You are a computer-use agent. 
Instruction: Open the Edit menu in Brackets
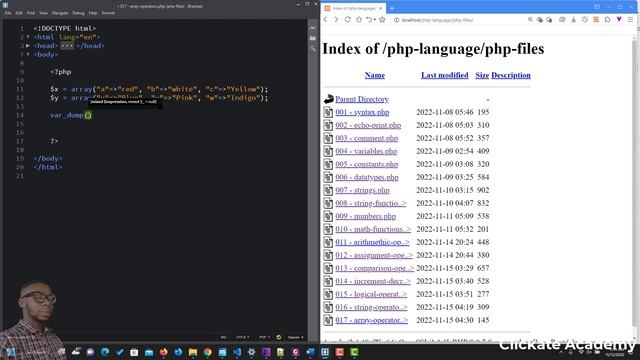pyautogui.click(x=19, y=13)
